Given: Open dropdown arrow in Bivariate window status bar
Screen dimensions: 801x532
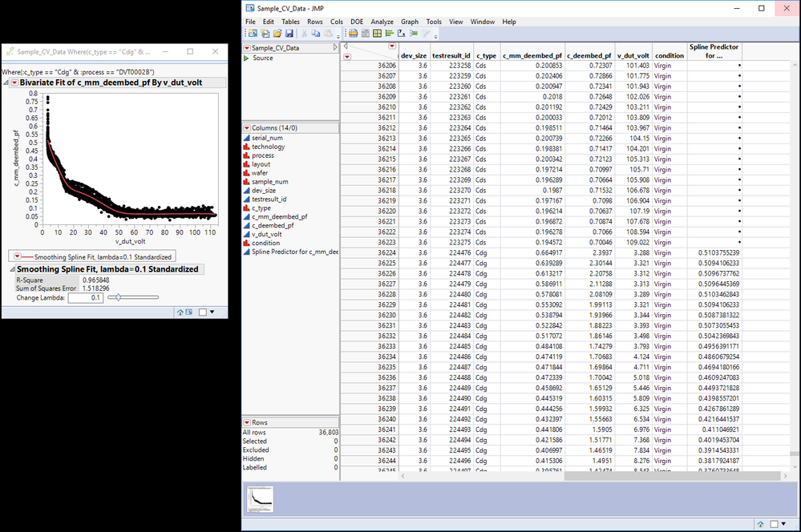Looking at the screenshot, I should 212,312.
